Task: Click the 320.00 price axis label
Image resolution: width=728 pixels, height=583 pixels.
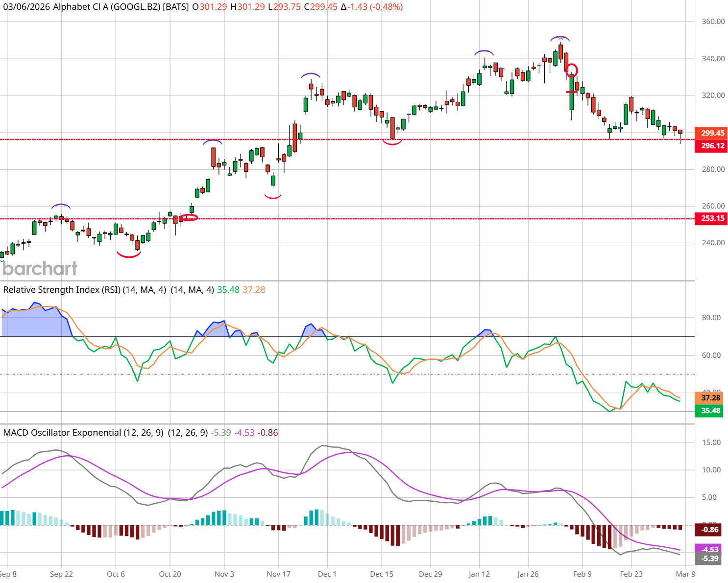Action: click(x=713, y=95)
